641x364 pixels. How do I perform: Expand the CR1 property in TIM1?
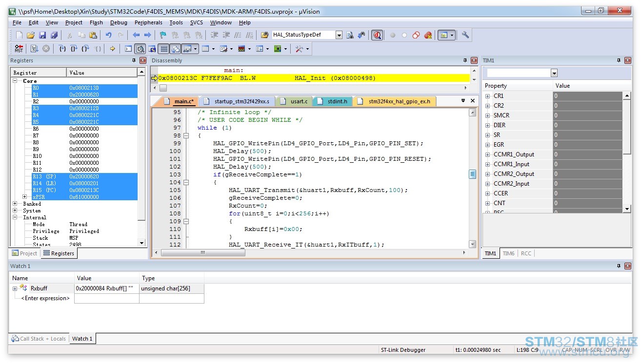[x=487, y=96]
